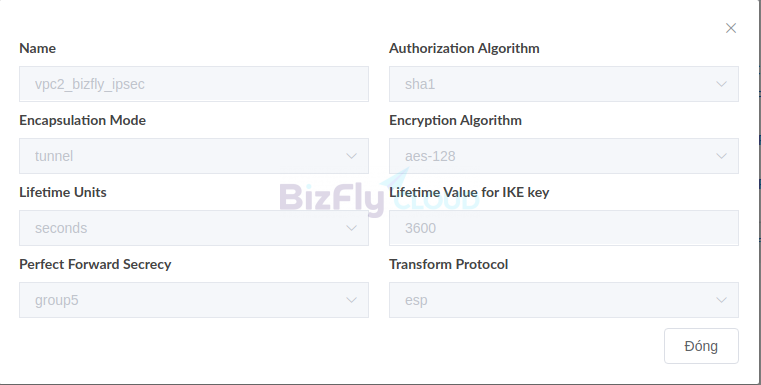761x385 pixels.
Task: Open the Perfect Forward Secrecy group5 dropdown
Action: [194, 300]
